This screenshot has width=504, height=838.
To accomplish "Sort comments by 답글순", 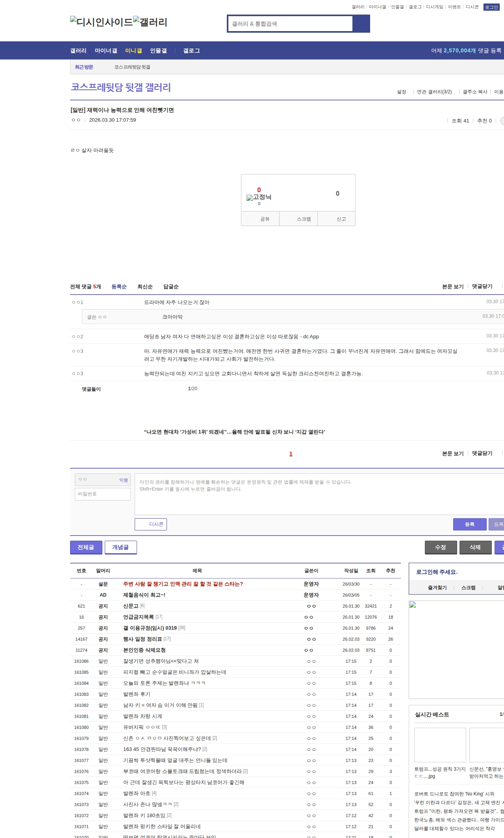I will 171,287.
